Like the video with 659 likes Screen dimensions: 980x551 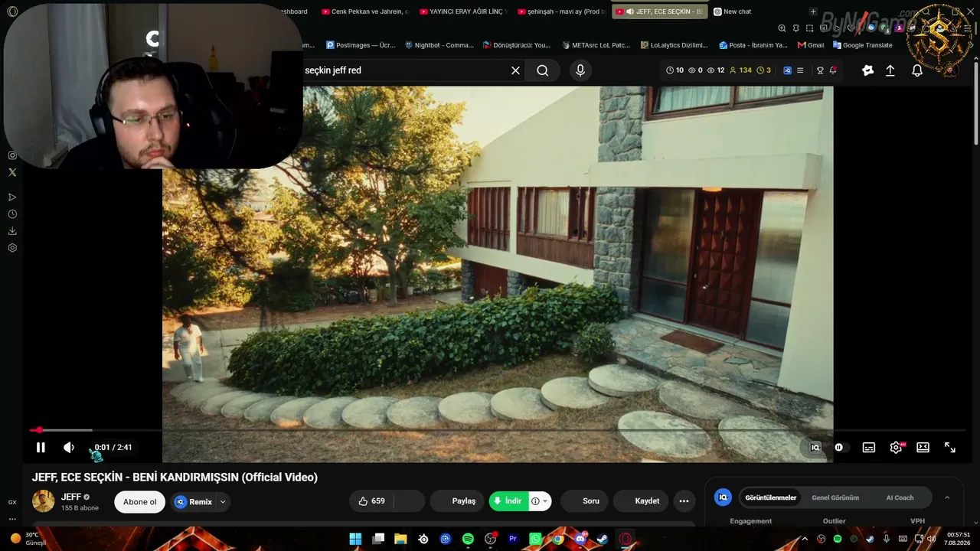tap(371, 501)
